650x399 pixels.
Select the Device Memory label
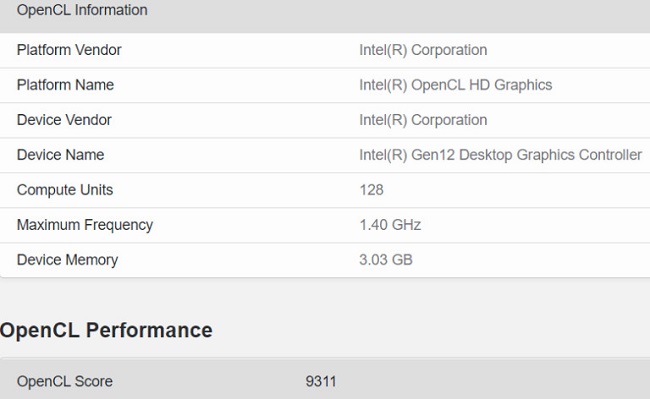pos(68,260)
